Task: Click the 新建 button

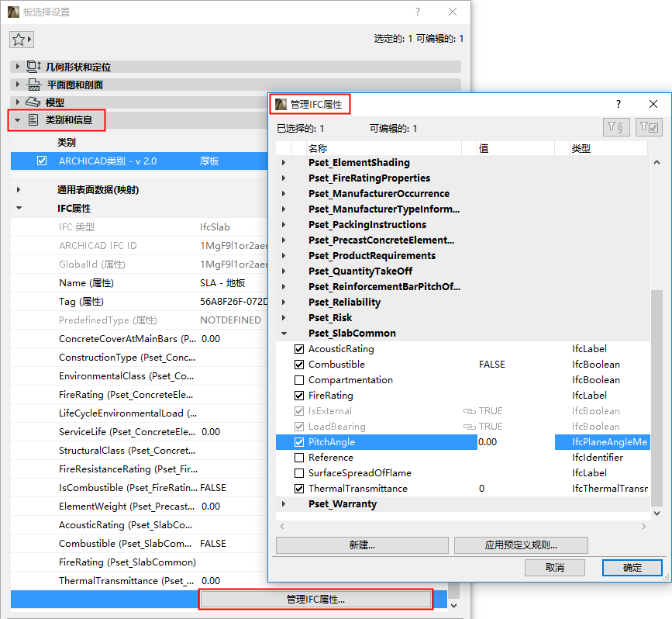Action: click(x=362, y=545)
